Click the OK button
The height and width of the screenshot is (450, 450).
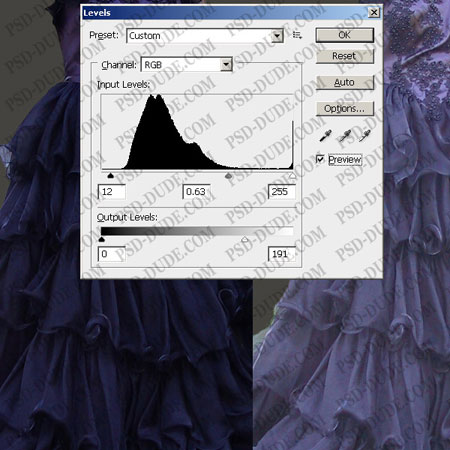[x=345, y=35]
